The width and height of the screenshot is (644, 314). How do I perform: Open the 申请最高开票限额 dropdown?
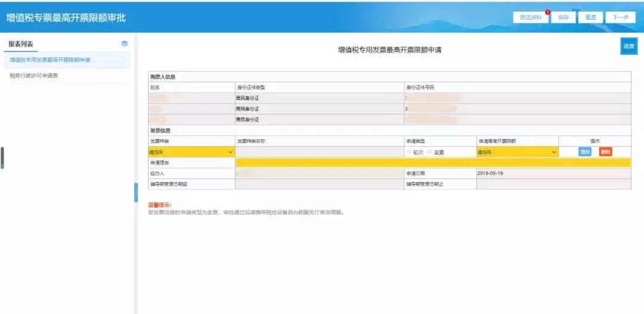click(x=516, y=152)
